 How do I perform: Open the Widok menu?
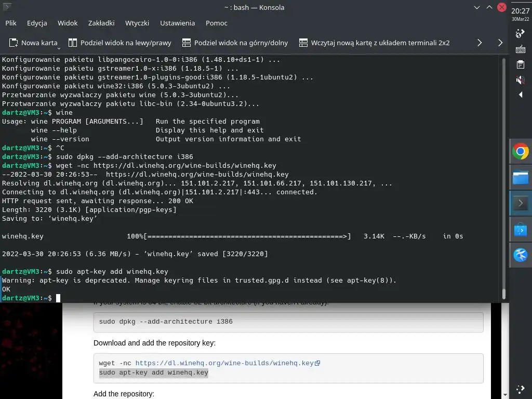pyautogui.click(x=68, y=23)
